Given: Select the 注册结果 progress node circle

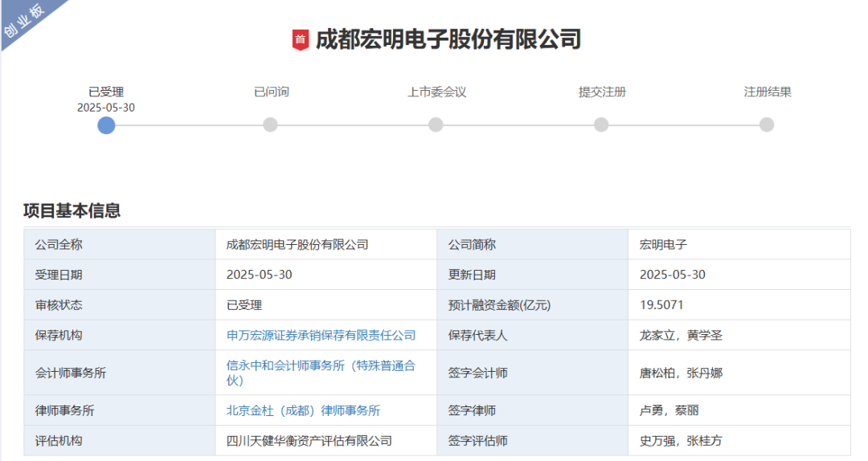Looking at the screenshot, I should [767, 124].
